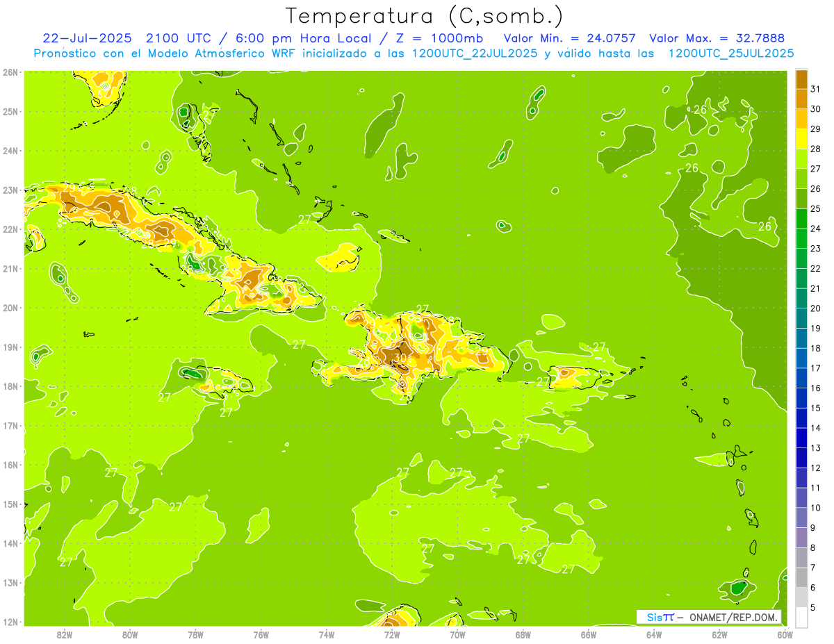Pick the purple swatch between 9 and 10
The height and width of the screenshot is (644, 834).
(x=801, y=518)
